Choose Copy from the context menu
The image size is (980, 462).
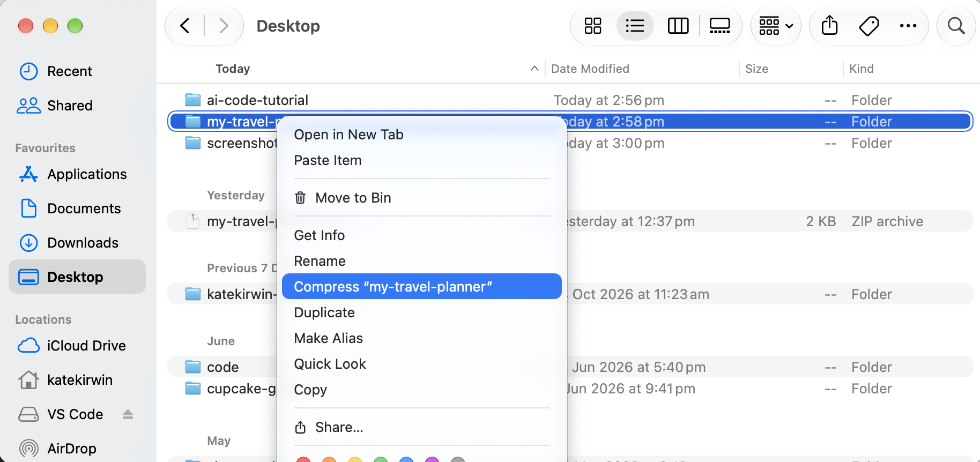(421, 390)
